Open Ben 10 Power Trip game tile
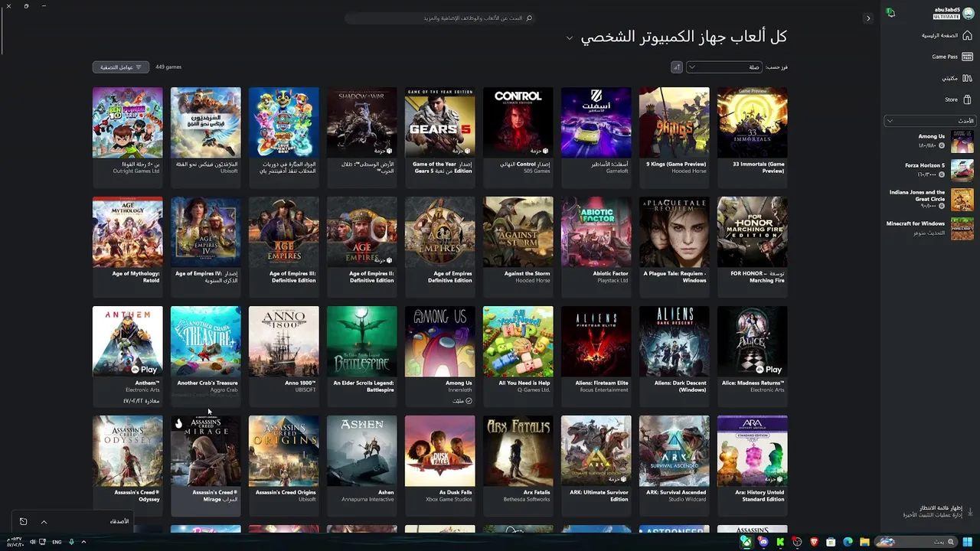Screen dimensions: 980x551 coord(127,136)
